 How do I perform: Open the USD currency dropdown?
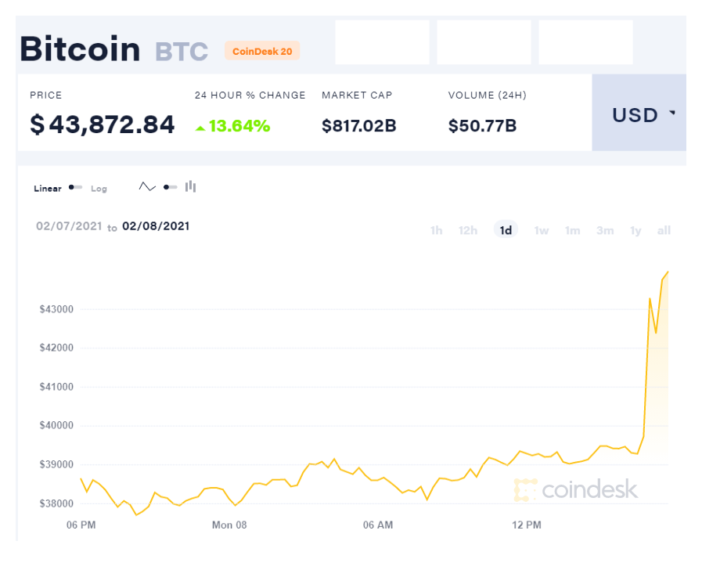[638, 115]
